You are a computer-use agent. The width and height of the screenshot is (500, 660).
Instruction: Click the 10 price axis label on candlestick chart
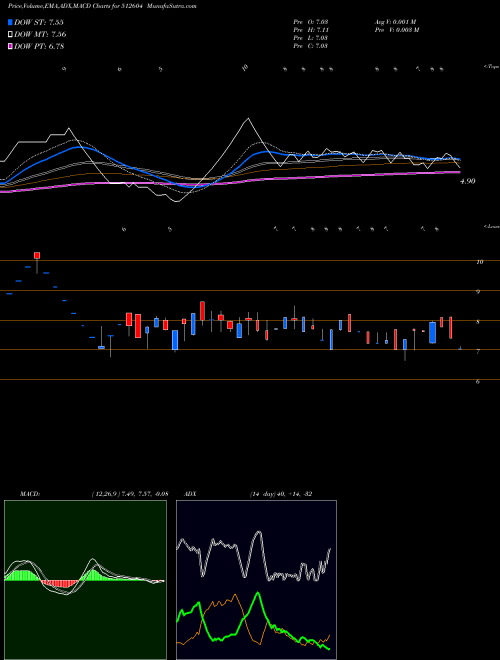(479, 262)
